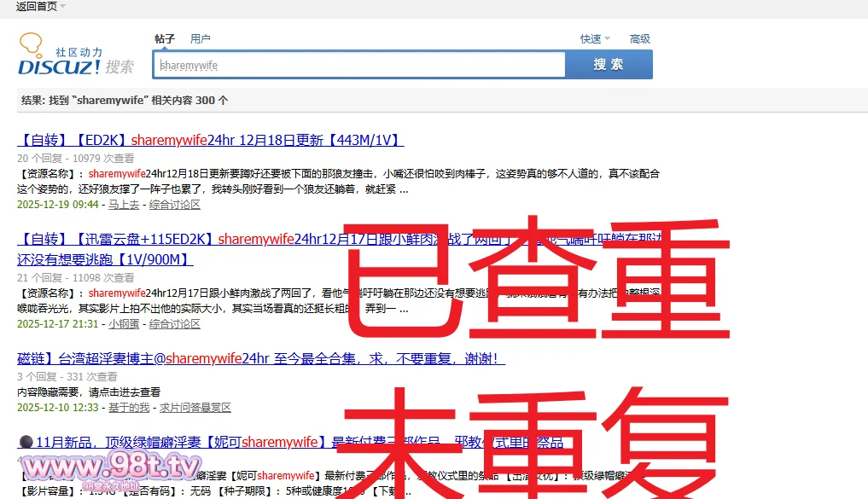Open author 基于的我's profile

click(x=129, y=408)
